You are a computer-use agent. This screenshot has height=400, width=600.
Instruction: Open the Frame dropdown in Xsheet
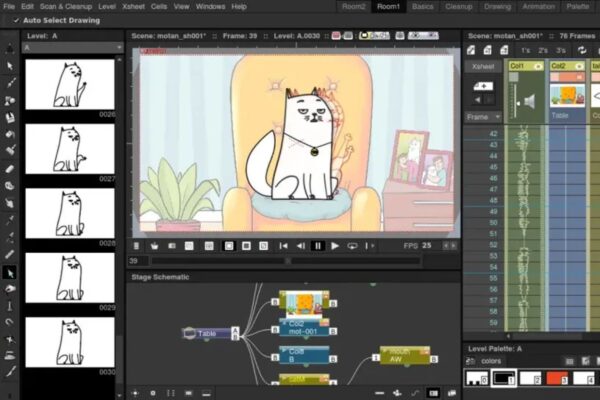pos(485,116)
